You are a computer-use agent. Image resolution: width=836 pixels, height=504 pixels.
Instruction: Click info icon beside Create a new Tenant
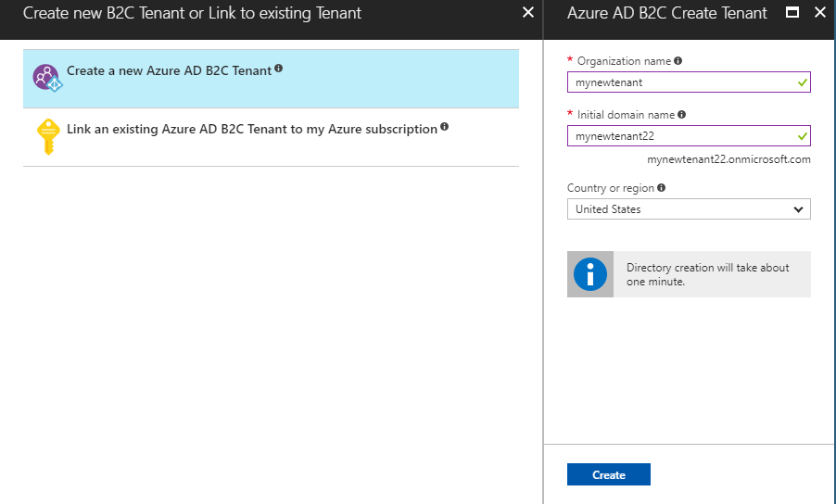pyautogui.click(x=279, y=69)
